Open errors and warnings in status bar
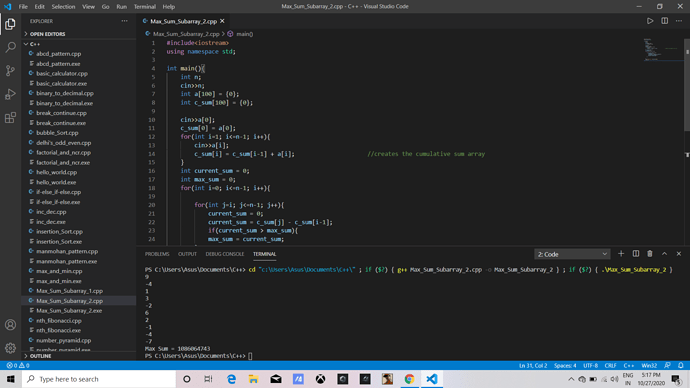The image size is (690, 388). (18, 365)
